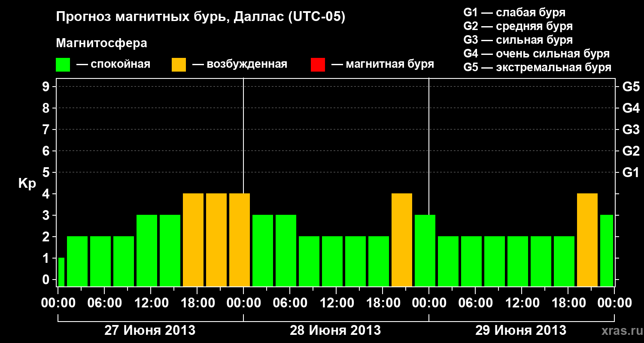Select the '29 Июня 2013' date label
Image resolution: width=644 pixels, height=343 pixels.
(521, 331)
